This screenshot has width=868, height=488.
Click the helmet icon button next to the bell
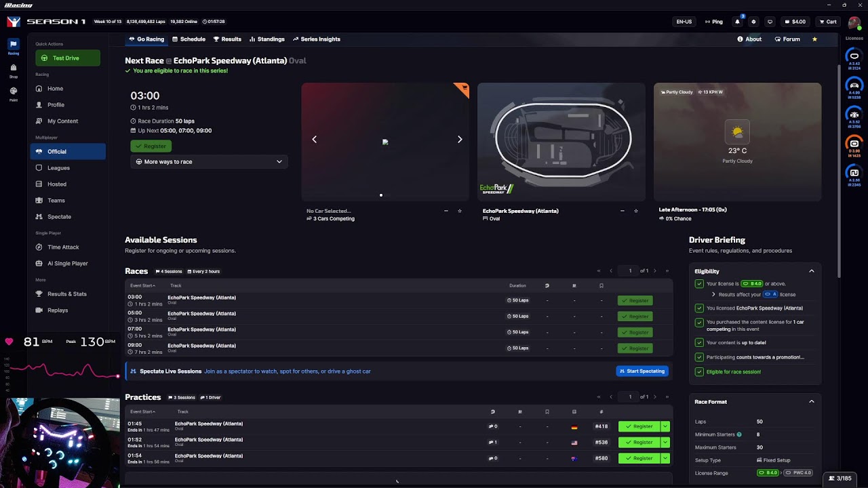click(x=753, y=22)
